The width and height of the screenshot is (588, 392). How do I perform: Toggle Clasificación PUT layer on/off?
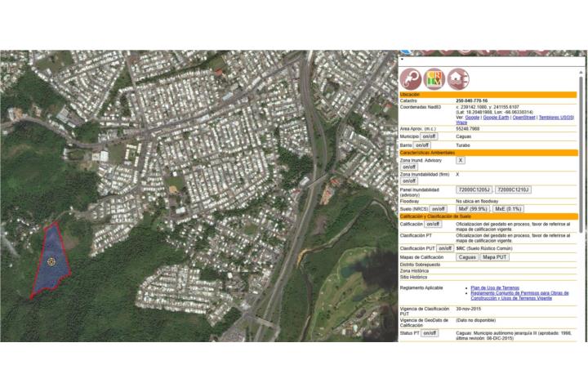[x=445, y=248]
